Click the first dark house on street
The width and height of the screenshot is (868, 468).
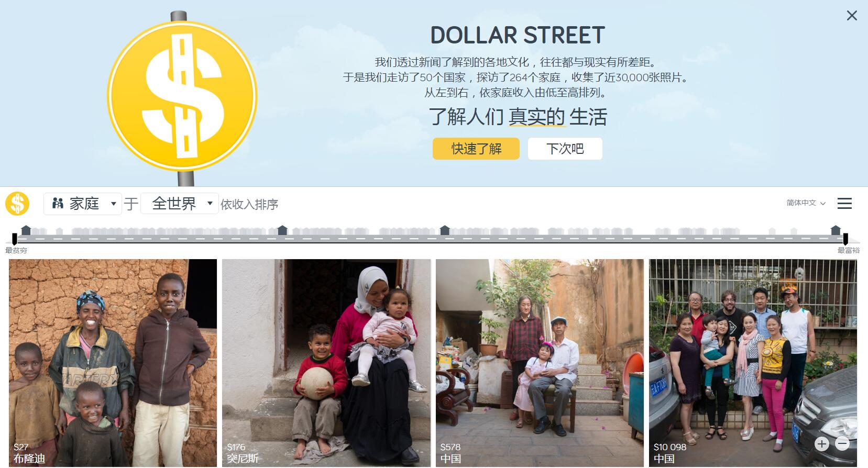pos(26,230)
